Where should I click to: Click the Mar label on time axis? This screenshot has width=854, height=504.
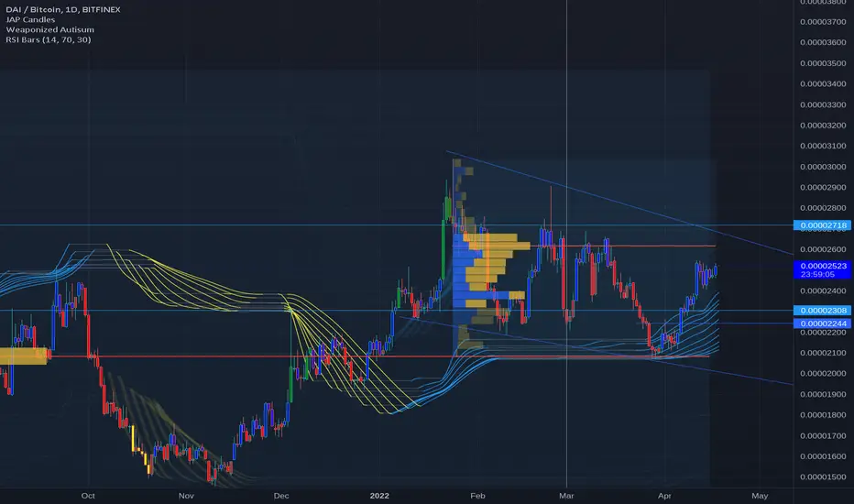[566, 496]
